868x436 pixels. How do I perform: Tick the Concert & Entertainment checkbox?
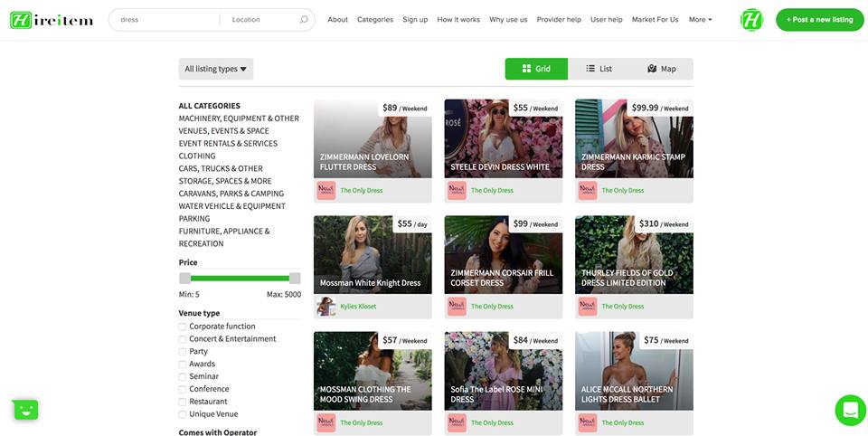(182, 339)
